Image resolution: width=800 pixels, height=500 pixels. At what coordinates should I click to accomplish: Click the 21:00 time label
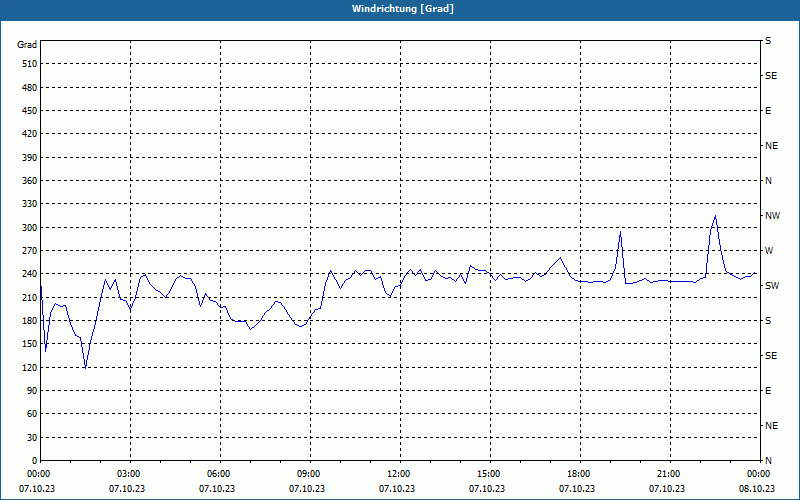pos(669,473)
